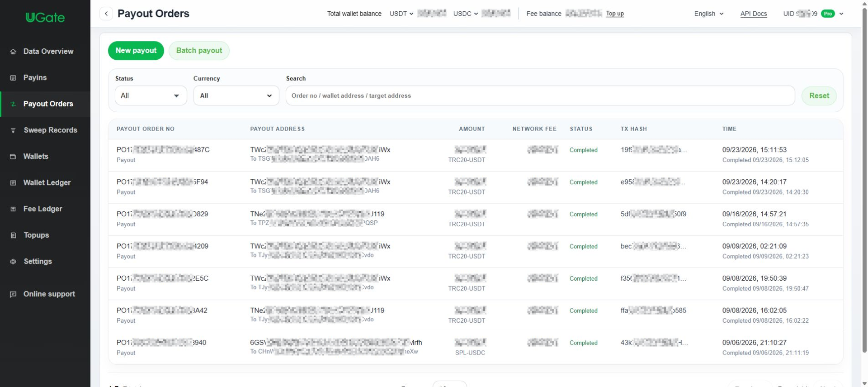Open Data Overview in the sidebar
This screenshot has width=868, height=387.
[45, 52]
